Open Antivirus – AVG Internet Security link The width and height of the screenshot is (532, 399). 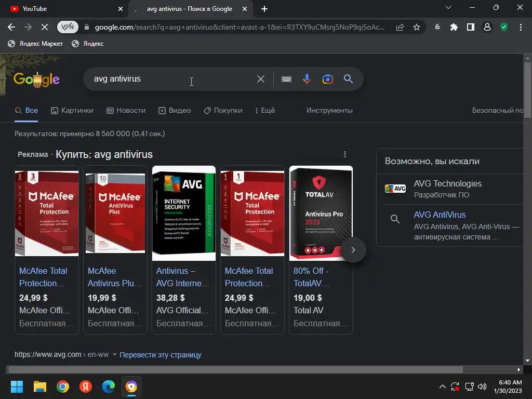[x=183, y=277]
